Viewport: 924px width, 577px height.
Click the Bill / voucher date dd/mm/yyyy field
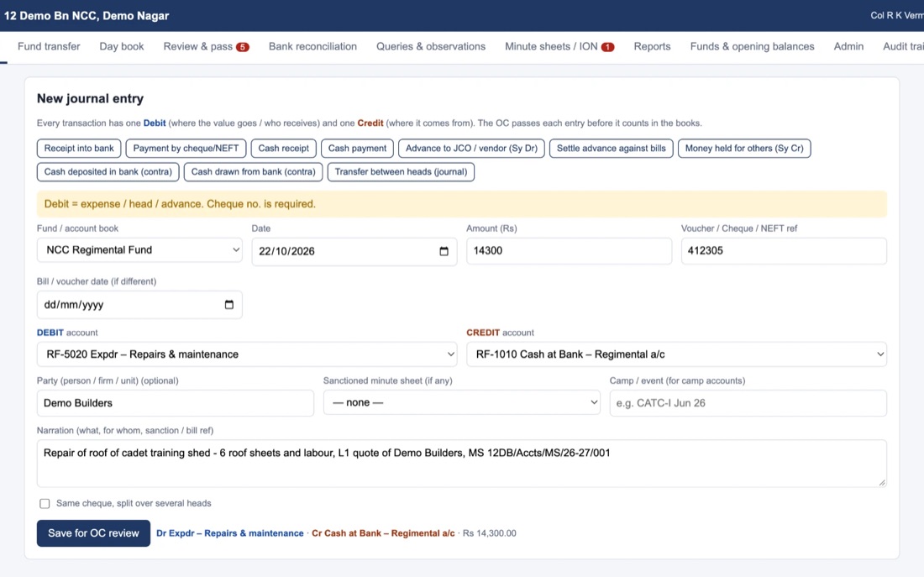pos(139,305)
